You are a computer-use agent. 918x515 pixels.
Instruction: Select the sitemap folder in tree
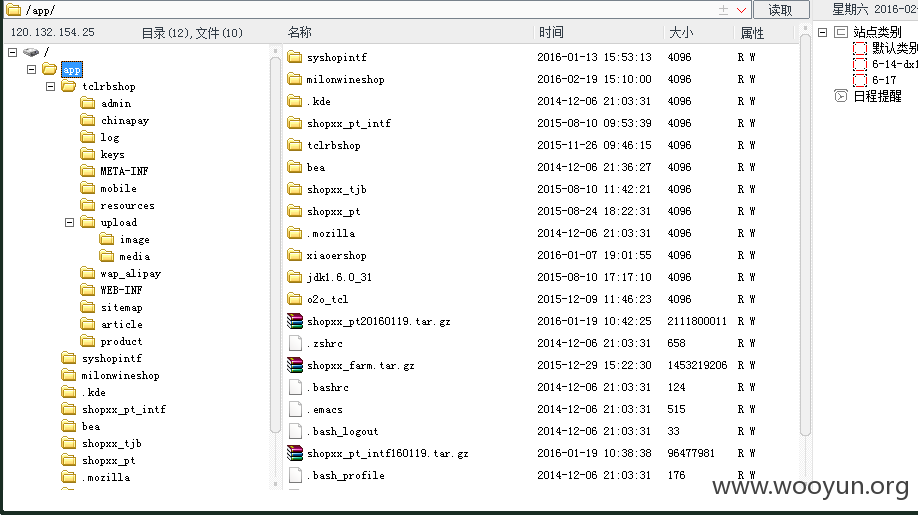121,307
